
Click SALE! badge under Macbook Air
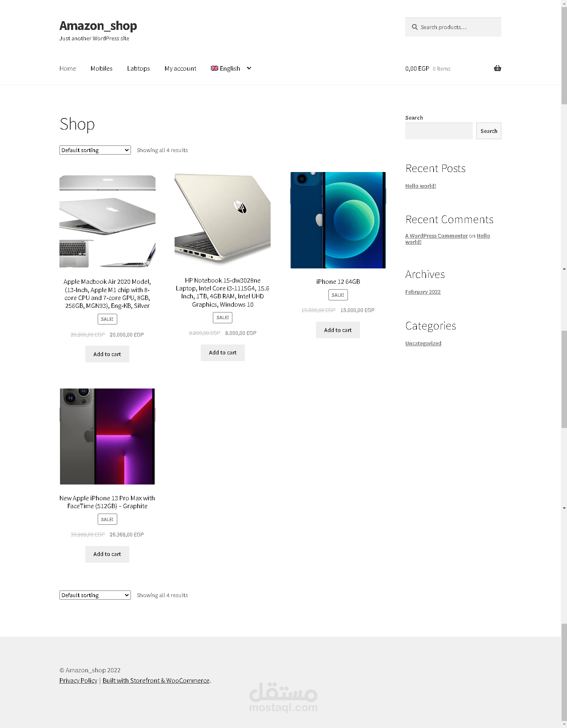pyautogui.click(x=107, y=319)
